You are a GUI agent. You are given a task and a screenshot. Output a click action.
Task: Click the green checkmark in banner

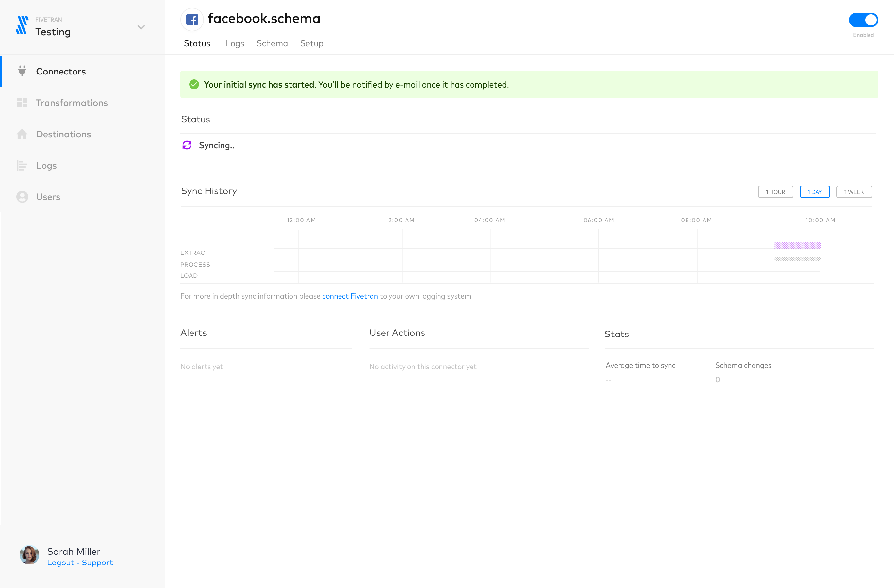(x=194, y=85)
